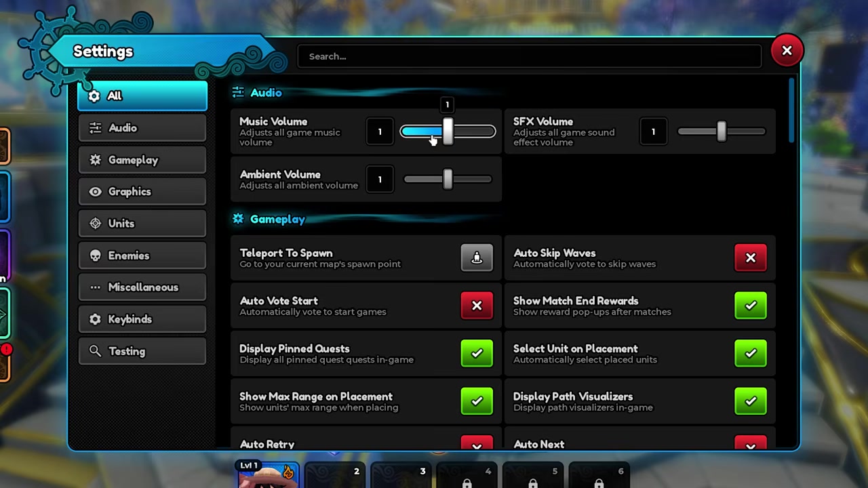The width and height of the screenshot is (868, 488).
Task: Click the skull icon beside Enemies tab
Action: pos(95,256)
